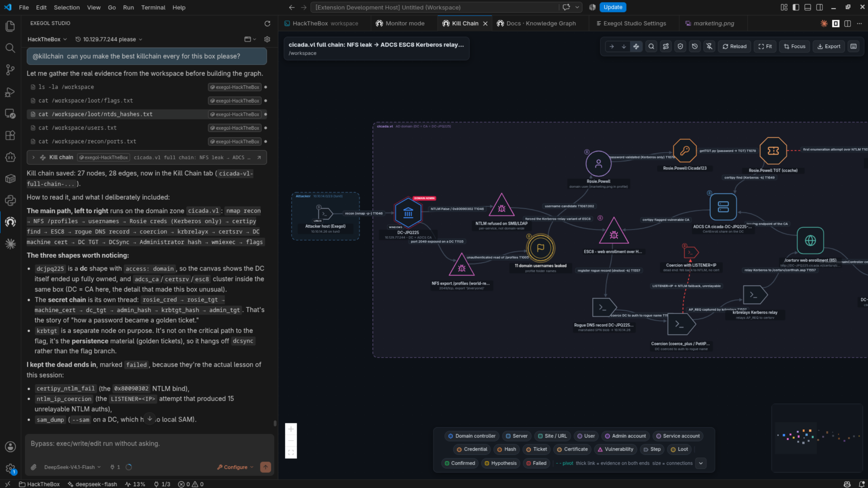This screenshot has width=868, height=488.
Task: Click the crossed-out pin icon in kill chain toolbar
Action: pos(709,46)
